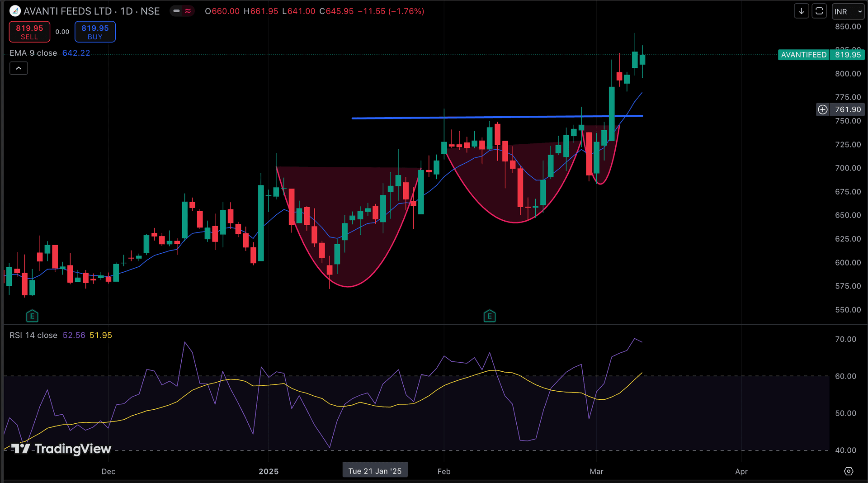This screenshot has width=868, height=483.
Task: Click the 575.00 price scale label
Action: [848, 286]
